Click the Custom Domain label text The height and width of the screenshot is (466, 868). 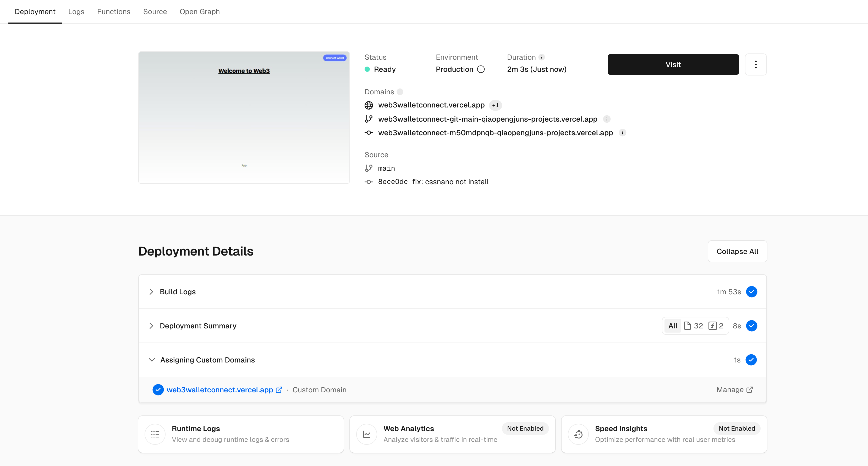320,390
